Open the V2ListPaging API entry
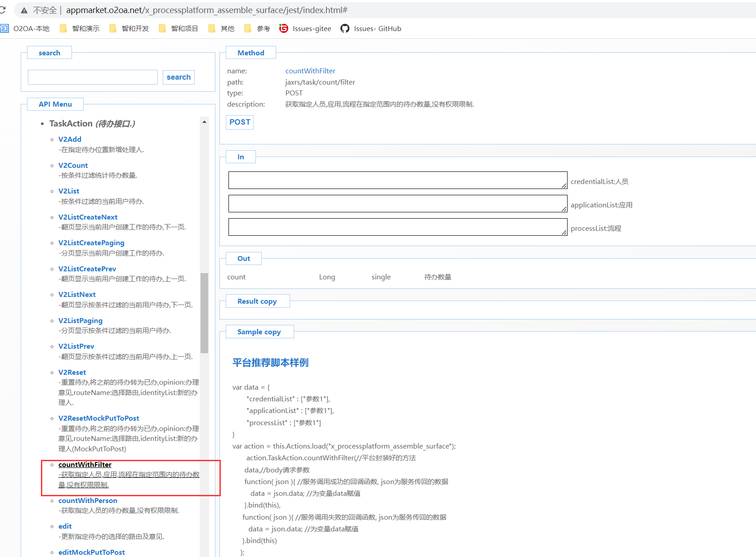The width and height of the screenshot is (756, 557). 81,320
